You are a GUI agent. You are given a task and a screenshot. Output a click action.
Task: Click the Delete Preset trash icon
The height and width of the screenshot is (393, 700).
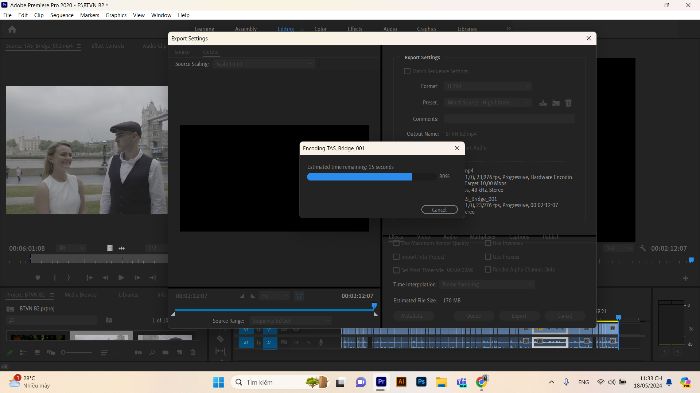(x=568, y=103)
